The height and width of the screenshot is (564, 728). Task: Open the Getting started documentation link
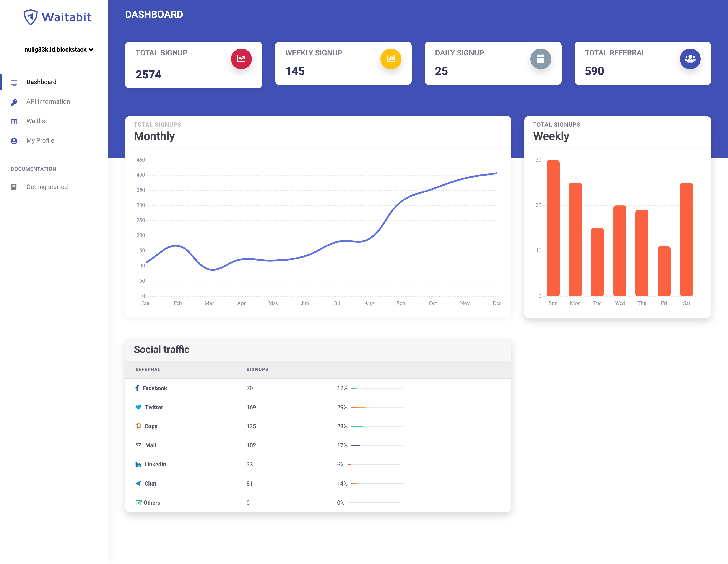point(47,187)
